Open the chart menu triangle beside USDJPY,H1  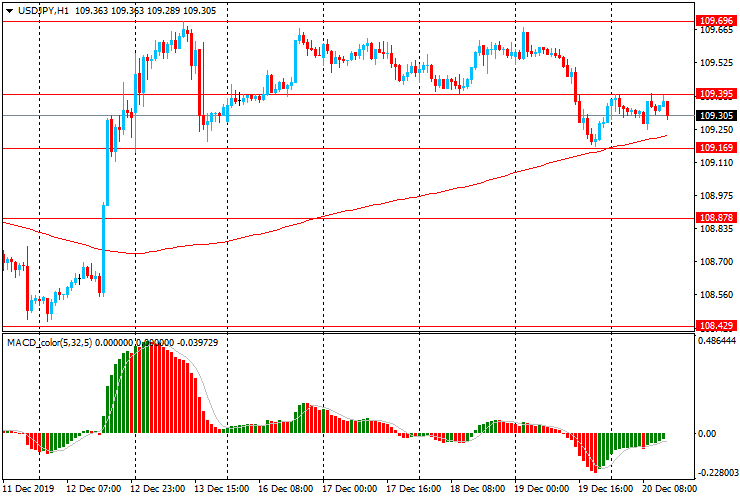9,11
